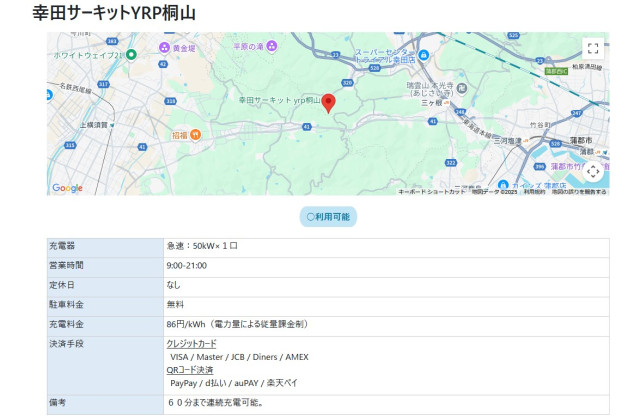The image size is (640, 416).
Task: Click the 決済手段 row label
Action: click(66, 344)
